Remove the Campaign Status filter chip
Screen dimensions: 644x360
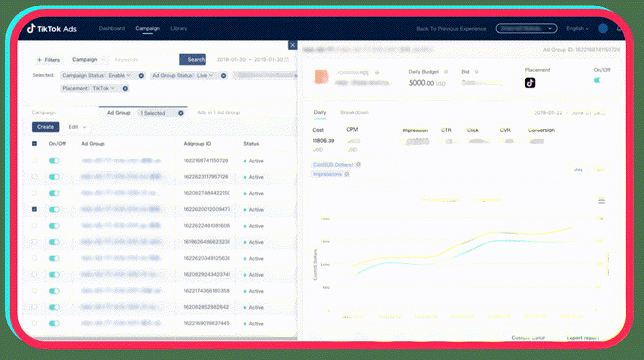(x=141, y=75)
